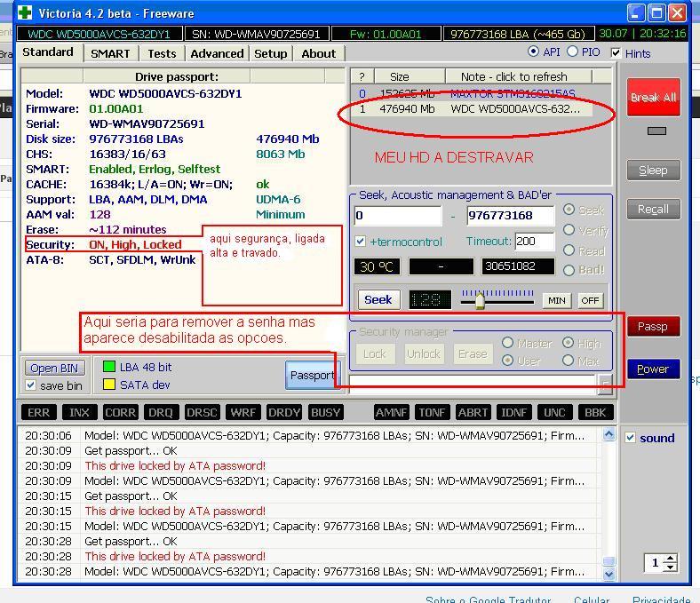700x603 pixels.
Task: Click the security password input field
Action: tap(473, 384)
